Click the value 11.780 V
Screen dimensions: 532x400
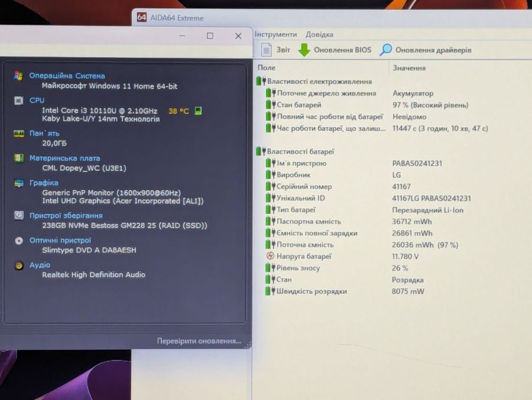pos(405,256)
